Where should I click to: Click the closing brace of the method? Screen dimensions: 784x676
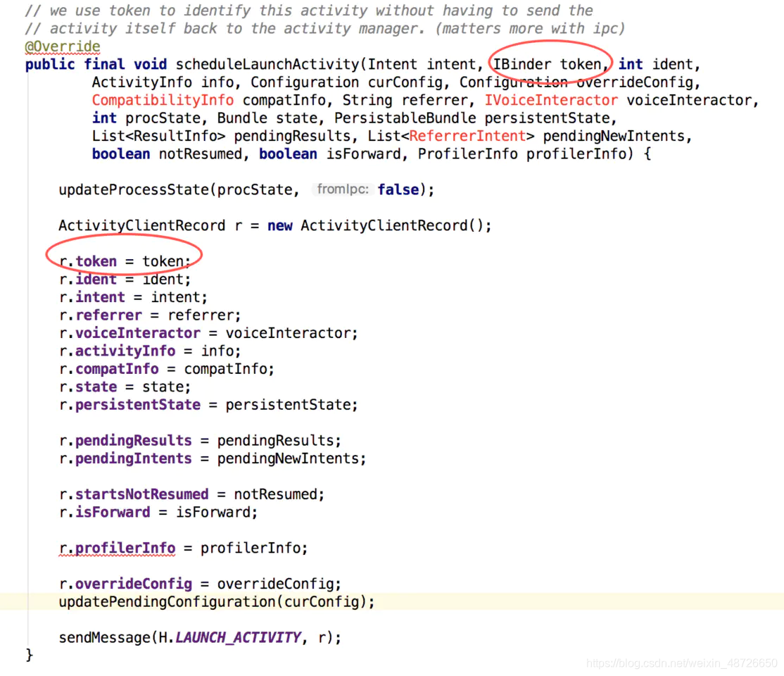(28, 654)
